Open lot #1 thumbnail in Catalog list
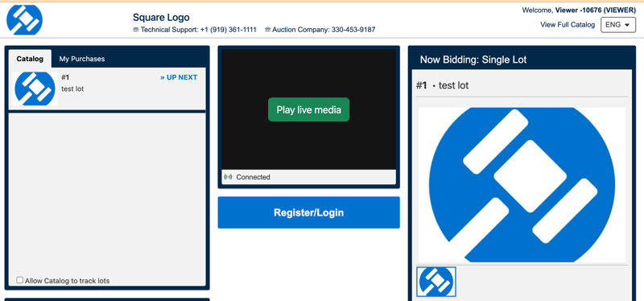Screen dimensions: 644x301 pyautogui.click(x=35, y=89)
